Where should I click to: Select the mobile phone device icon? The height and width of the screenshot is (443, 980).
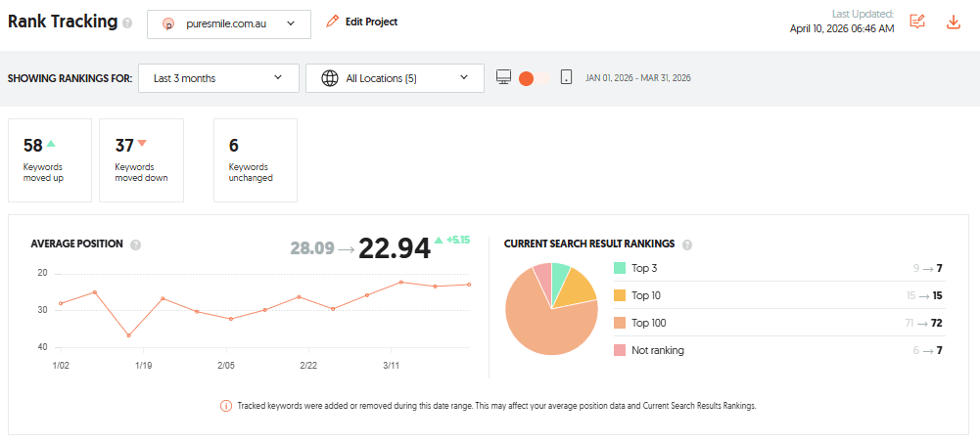[x=566, y=77]
